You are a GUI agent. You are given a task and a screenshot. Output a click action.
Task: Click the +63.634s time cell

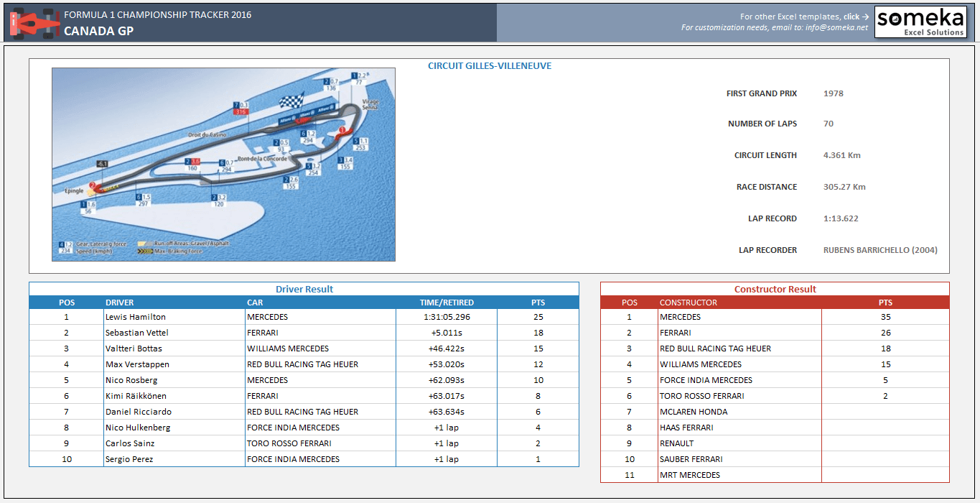click(x=447, y=412)
